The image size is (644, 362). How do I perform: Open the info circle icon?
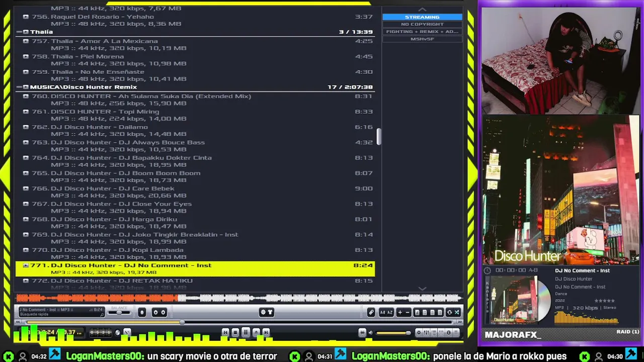click(x=449, y=332)
